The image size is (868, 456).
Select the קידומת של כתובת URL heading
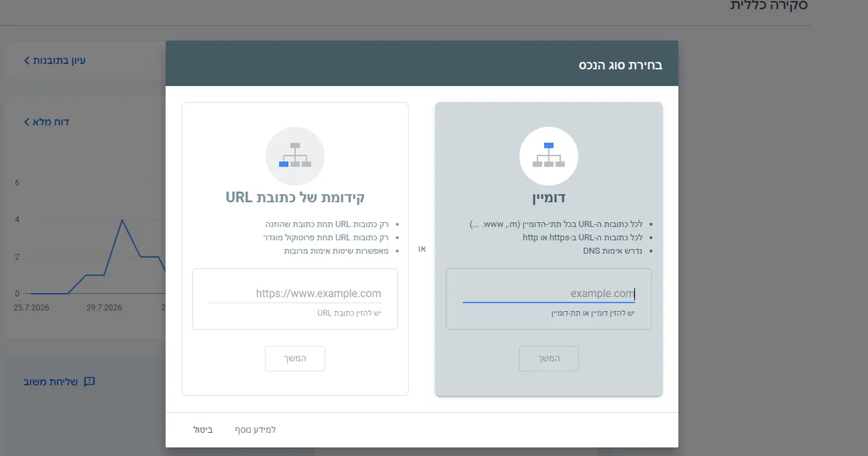tap(295, 198)
